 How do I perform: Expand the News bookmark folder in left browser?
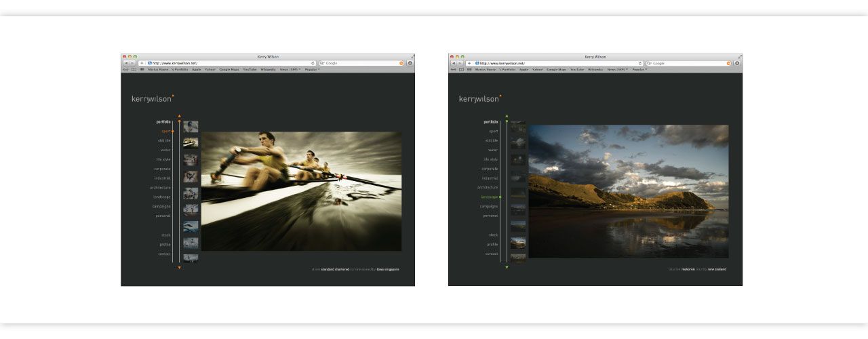click(x=290, y=69)
